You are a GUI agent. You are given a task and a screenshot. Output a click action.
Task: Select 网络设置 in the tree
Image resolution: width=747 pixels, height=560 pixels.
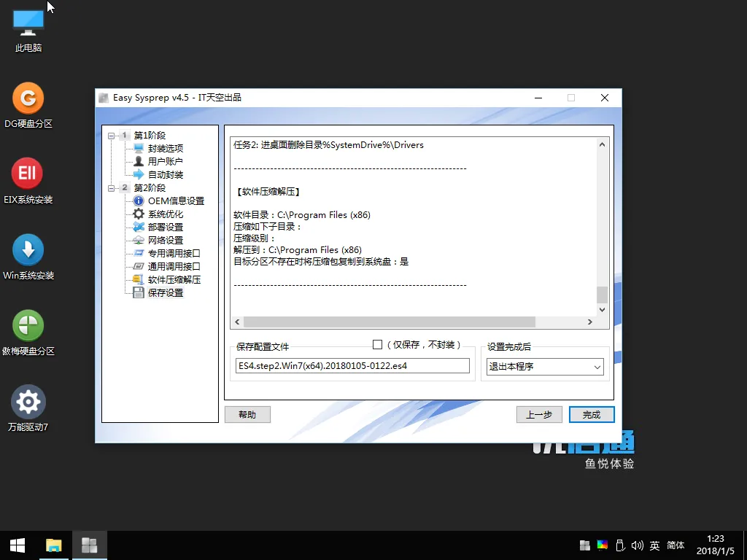(x=166, y=240)
